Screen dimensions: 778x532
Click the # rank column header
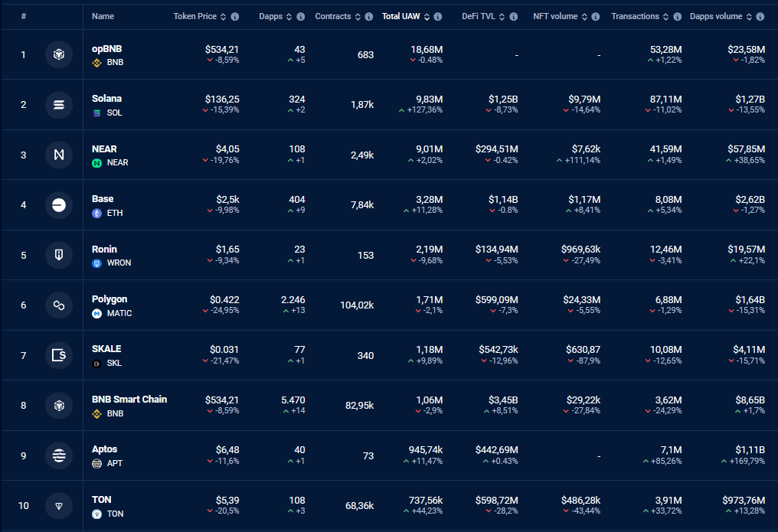23,16
